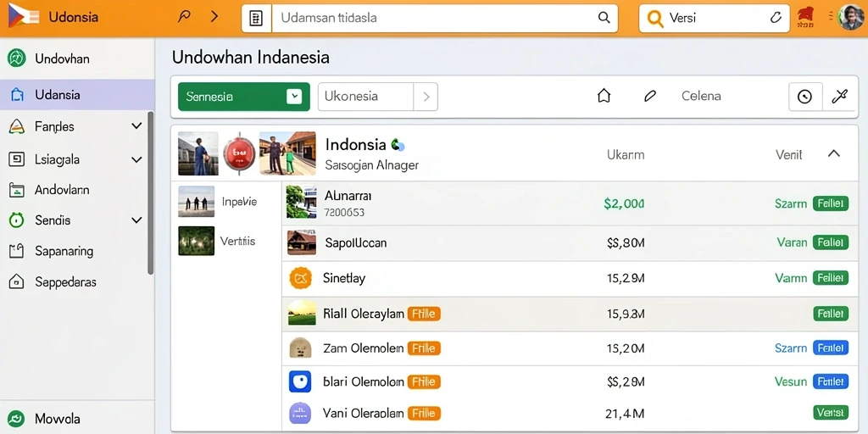This screenshot has width=868, height=434.
Task: Click the purple Vani Oleraplam icon
Action: pyautogui.click(x=301, y=413)
